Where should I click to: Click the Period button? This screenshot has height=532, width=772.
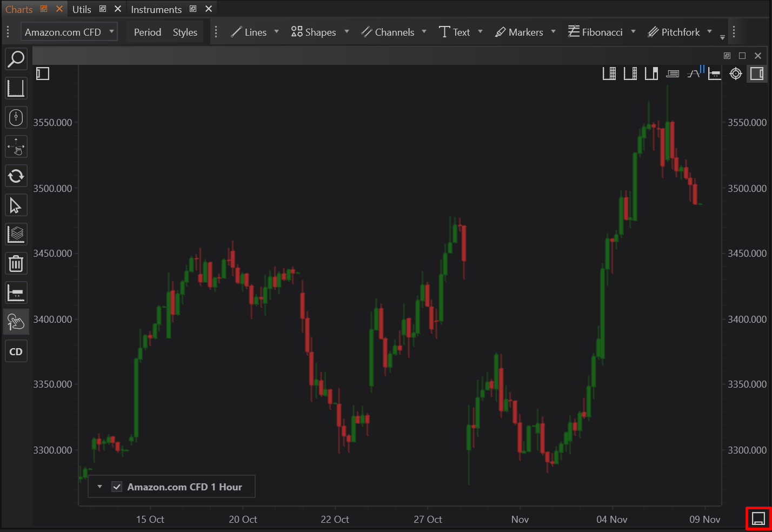[x=147, y=32]
